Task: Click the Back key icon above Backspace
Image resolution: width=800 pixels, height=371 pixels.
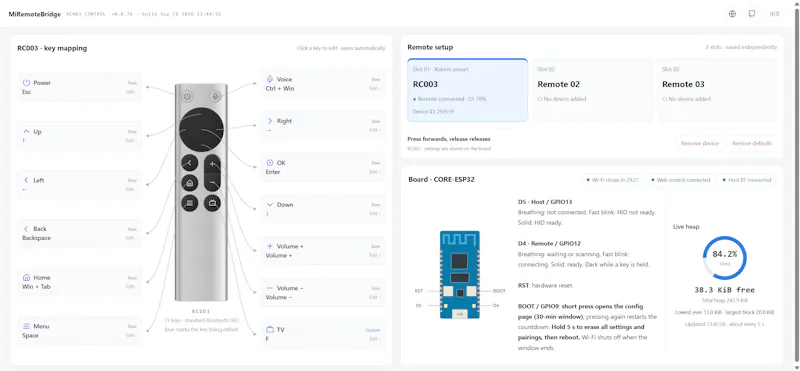Action: (x=27, y=229)
